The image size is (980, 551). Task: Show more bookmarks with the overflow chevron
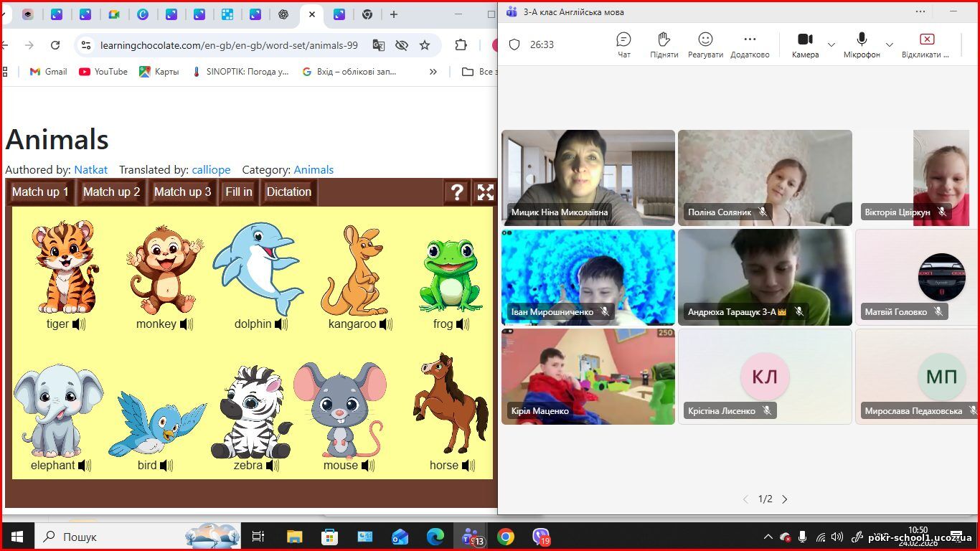[x=433, y=72]
